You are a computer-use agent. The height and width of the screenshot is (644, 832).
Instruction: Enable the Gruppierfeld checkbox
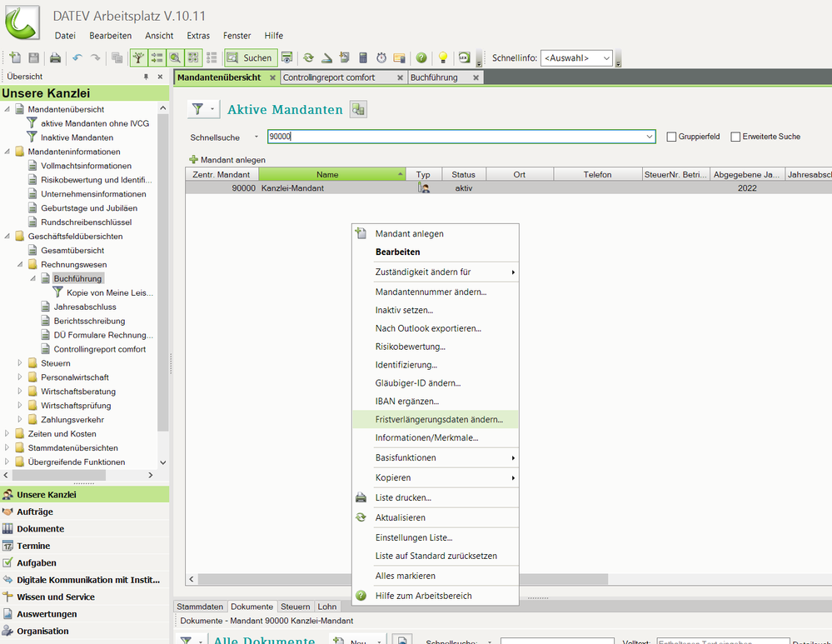[671, 137]
